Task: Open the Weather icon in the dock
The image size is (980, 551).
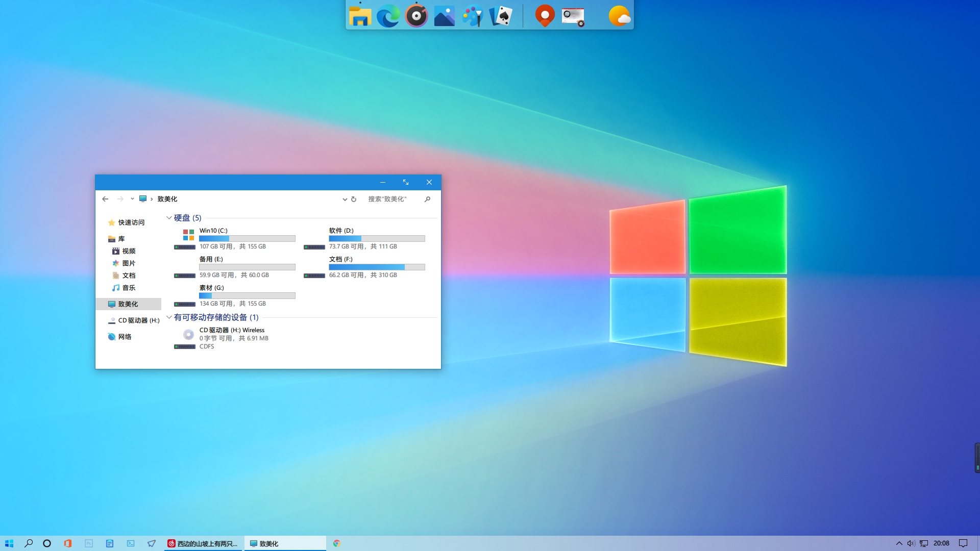Action: (x=619, y=16)
